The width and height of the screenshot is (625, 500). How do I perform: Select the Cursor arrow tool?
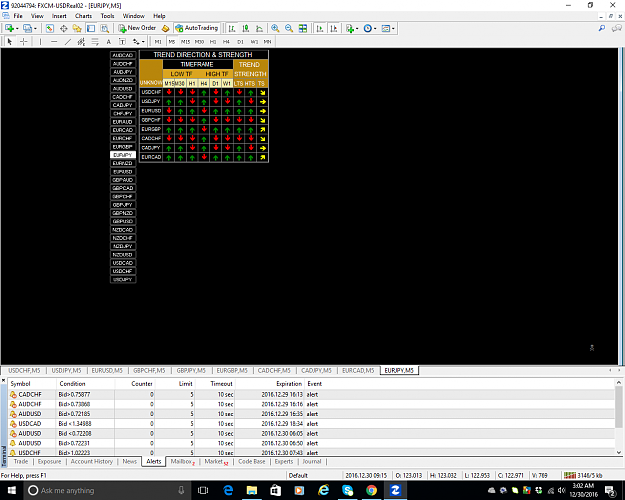pos(10,41)
